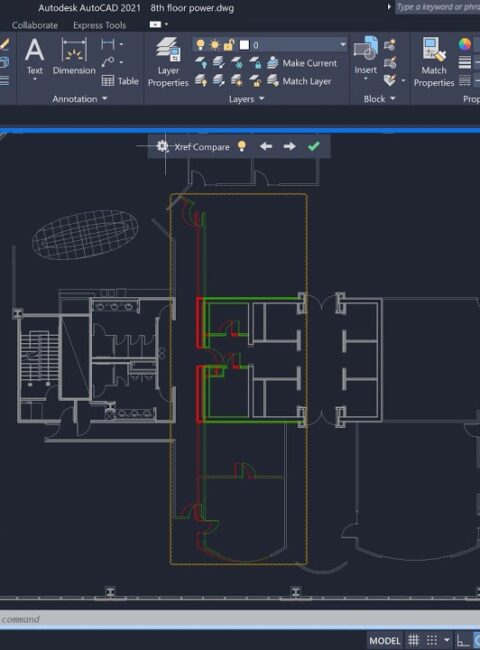Viewport: 480px width, 650px height.
Task: Open Layer Properties manager
Action: tap(168, 62)
